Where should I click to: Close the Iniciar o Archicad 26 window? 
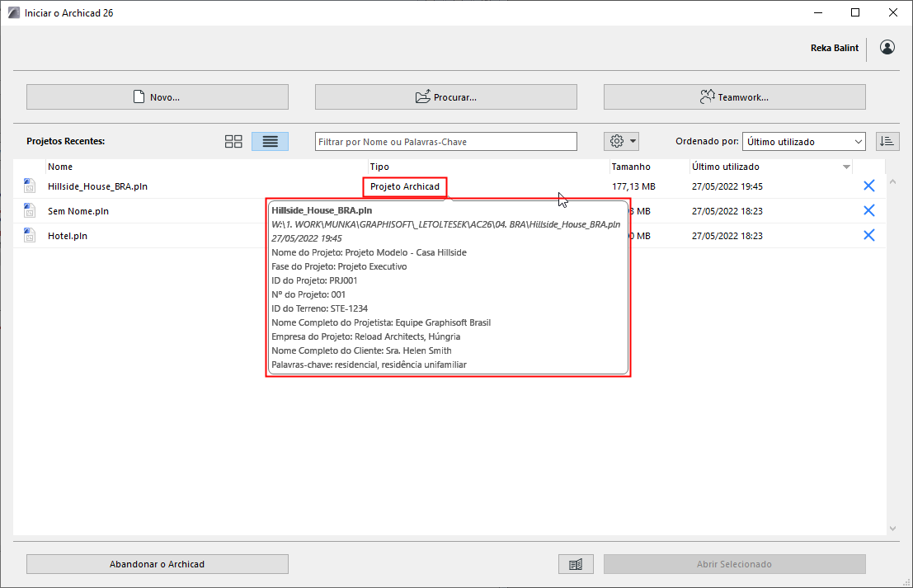[x=892, y=13]
